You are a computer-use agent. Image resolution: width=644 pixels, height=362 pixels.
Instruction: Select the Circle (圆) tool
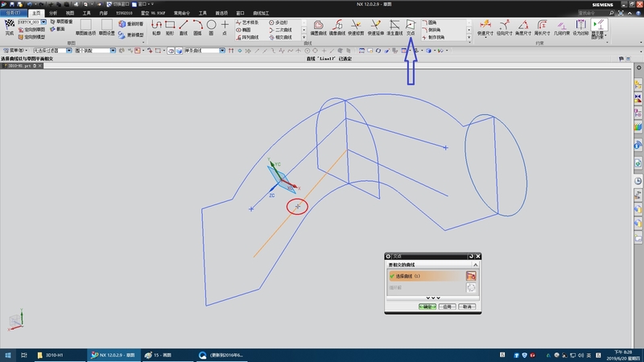(211, 27)
